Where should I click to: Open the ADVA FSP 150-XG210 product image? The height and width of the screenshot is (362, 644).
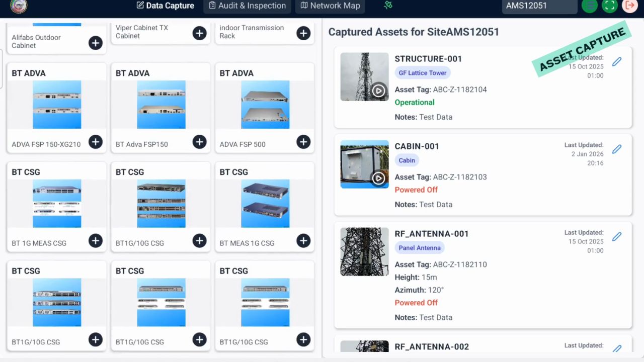tap(57, 105)
